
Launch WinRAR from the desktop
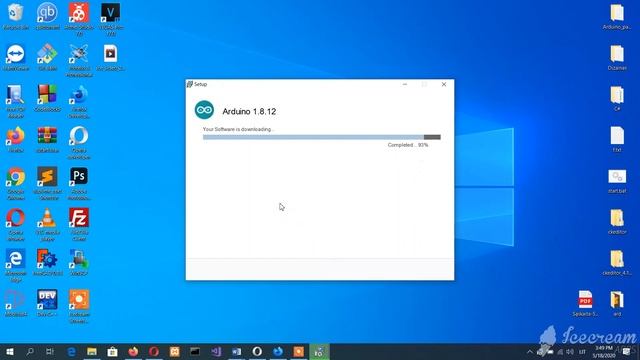[x=47, y=136]
